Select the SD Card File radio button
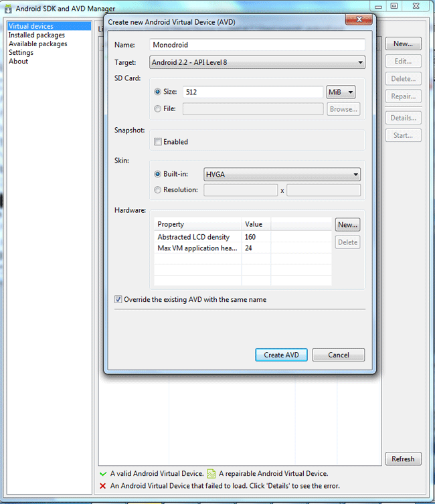Viewport: 435px width, 504px height. [157, 109]
